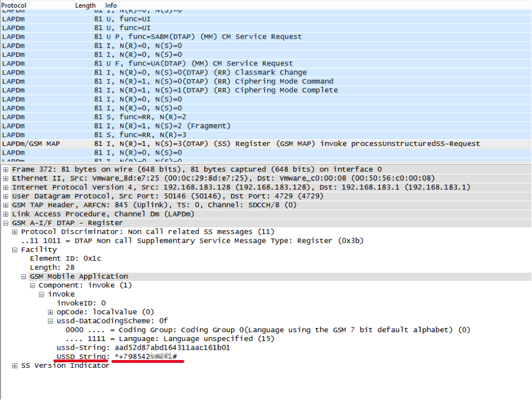Collapse the GSM A-I/F DTAP Register section

click(x=6, y=223)
